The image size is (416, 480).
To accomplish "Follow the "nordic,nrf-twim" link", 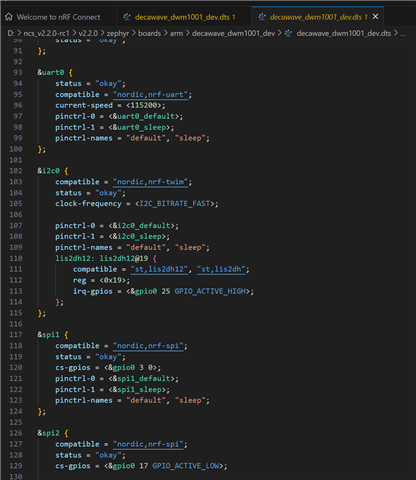I will [150, 182].
